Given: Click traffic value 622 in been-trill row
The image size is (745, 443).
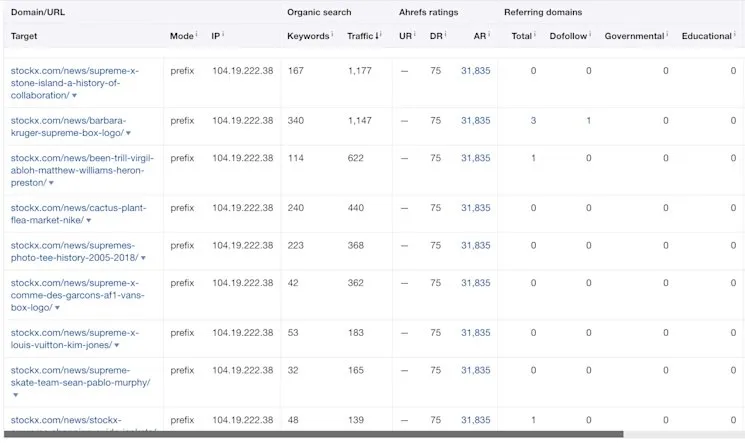Looking at the screenshot, I should click(x=355, y=158).
